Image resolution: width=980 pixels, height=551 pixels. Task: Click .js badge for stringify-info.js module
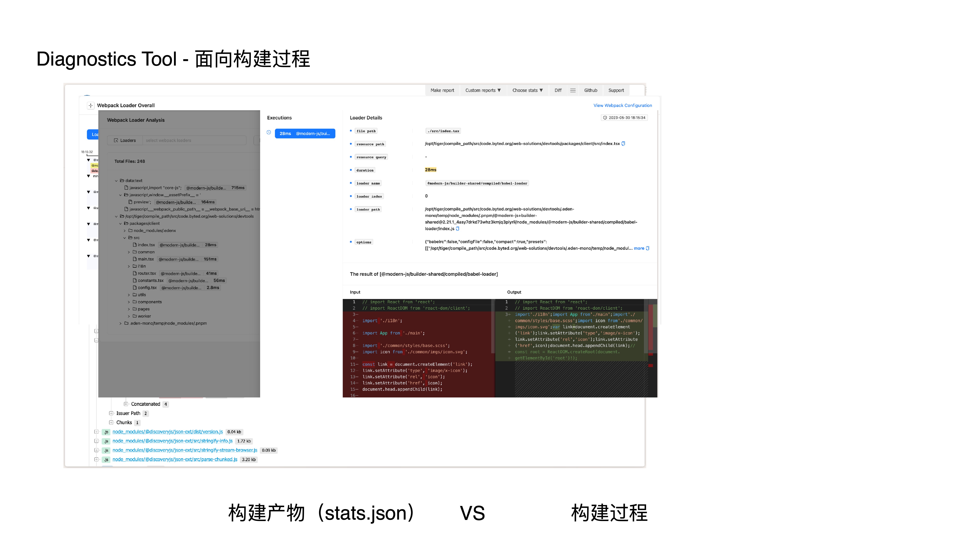[x=106, y=441]
